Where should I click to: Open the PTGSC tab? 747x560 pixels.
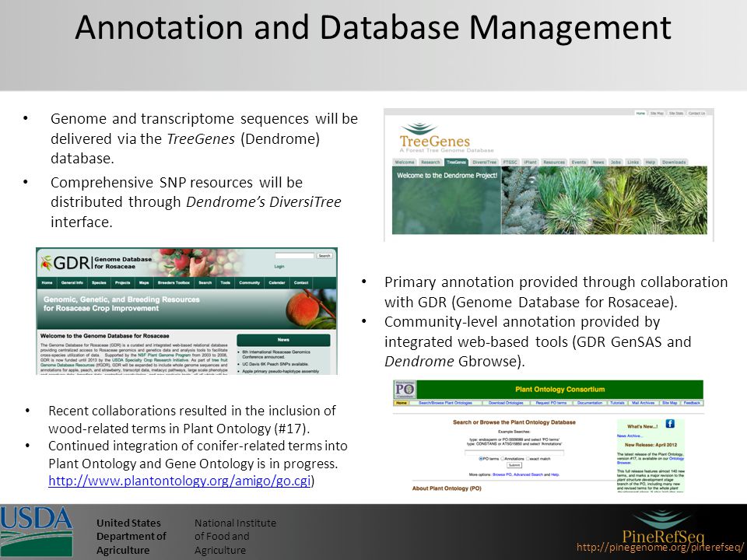point(510,163)
